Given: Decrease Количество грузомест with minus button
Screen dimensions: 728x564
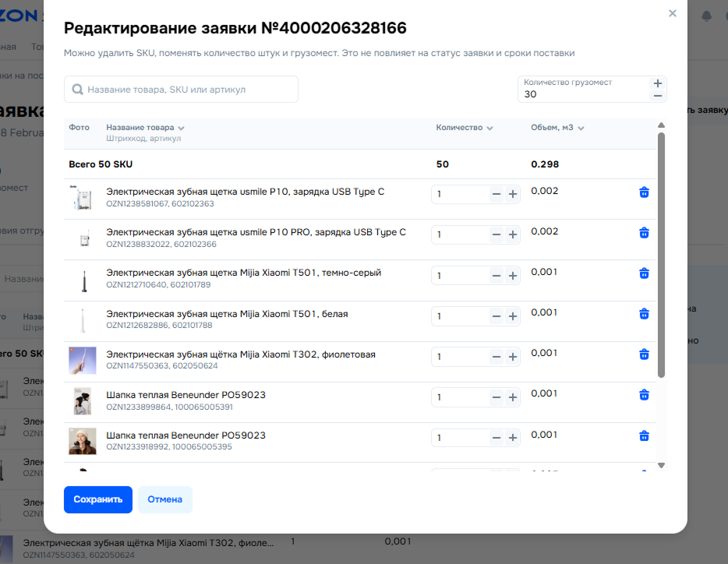Looking at the screenshot, I should click(x=658, y=96).
